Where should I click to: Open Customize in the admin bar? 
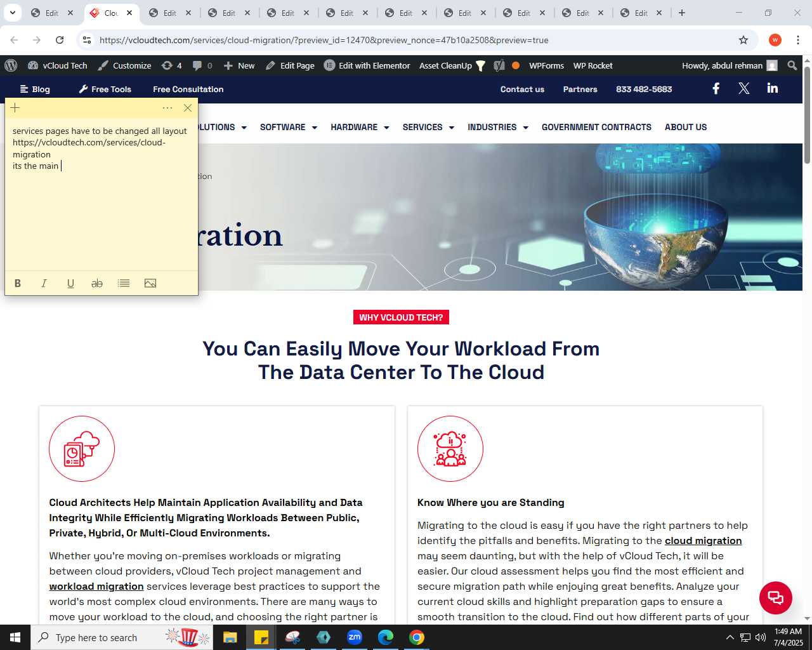(x=124, y=65)
